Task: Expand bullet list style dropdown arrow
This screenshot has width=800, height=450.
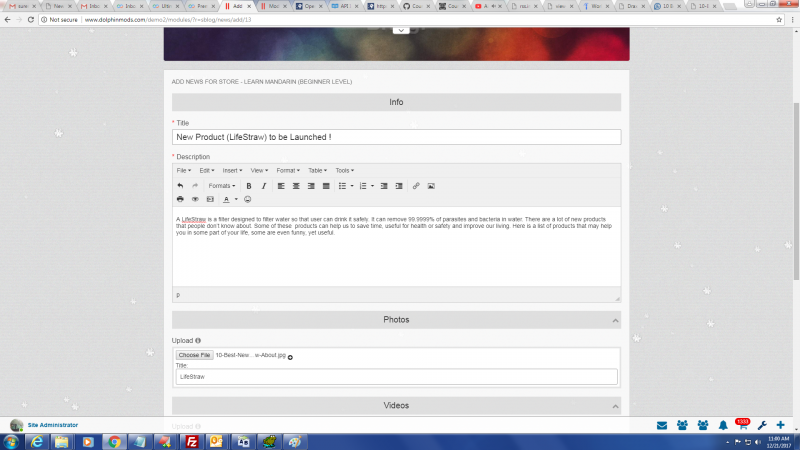Action: tap(352, 186)
